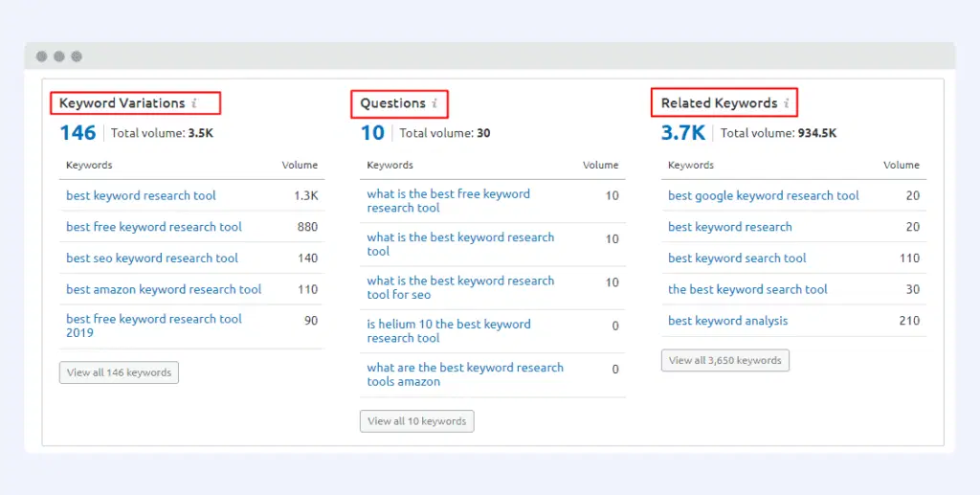Click info icon beside Questions heading
The width and height of the screenshot is (980, 495).
click(x=434, y=103)
